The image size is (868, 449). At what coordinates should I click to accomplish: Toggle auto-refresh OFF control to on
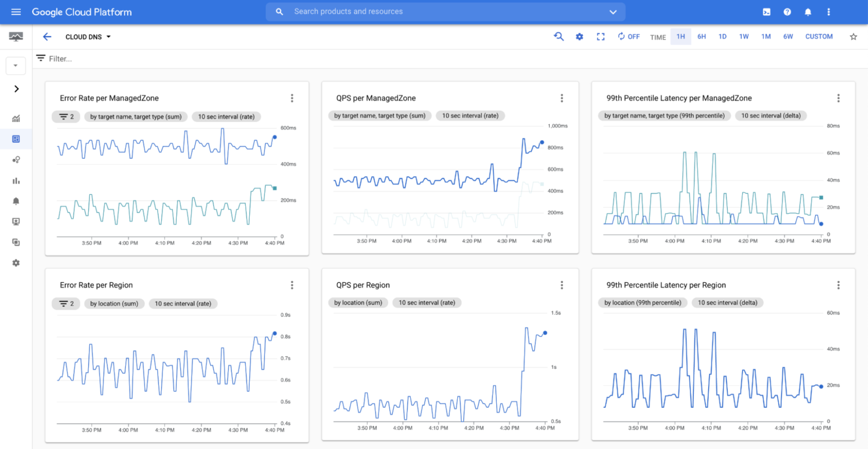[628, 36]
